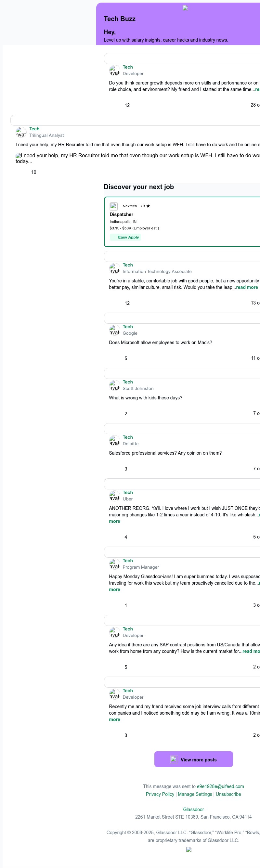The image size is (260, 868).
Task: Click the Unsubscribe link
Action: 228,794
